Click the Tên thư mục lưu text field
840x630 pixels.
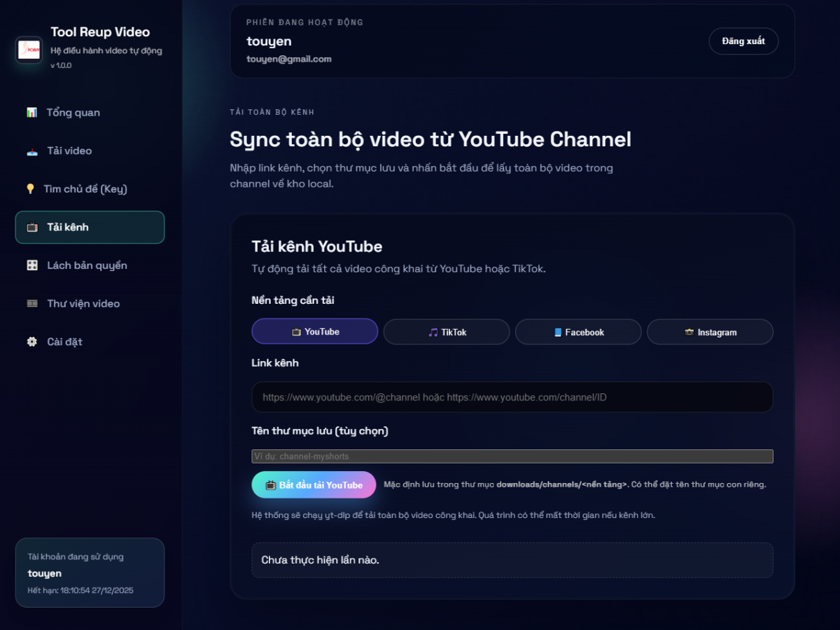(512, 456)
